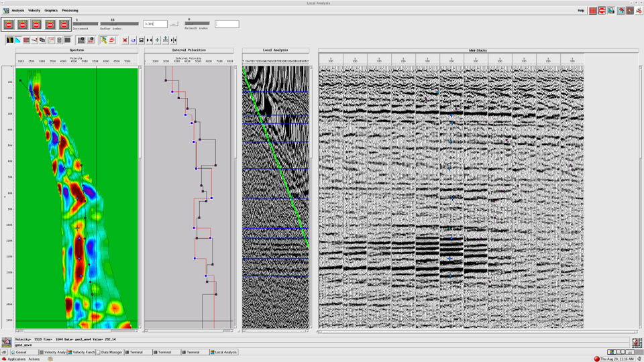The image size is (644, 362).
Task: Open the Help menu
Action: (x=581, y=11)
